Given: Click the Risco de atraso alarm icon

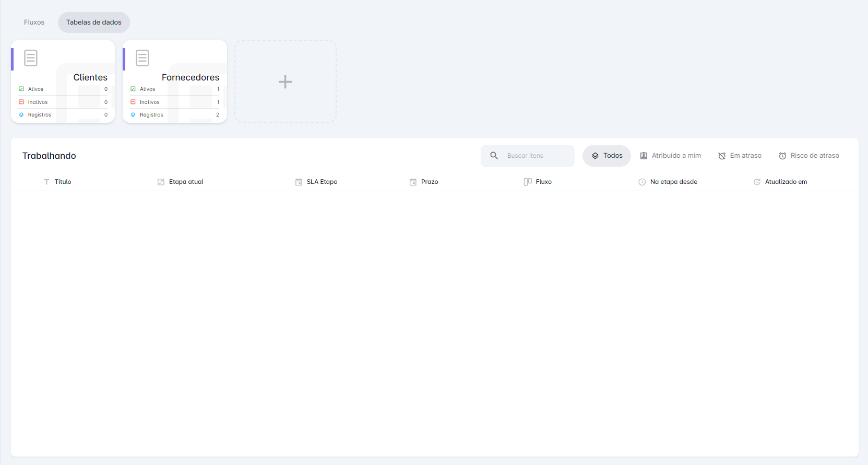Looking at the screenshot, I should [x=782, y=156].
